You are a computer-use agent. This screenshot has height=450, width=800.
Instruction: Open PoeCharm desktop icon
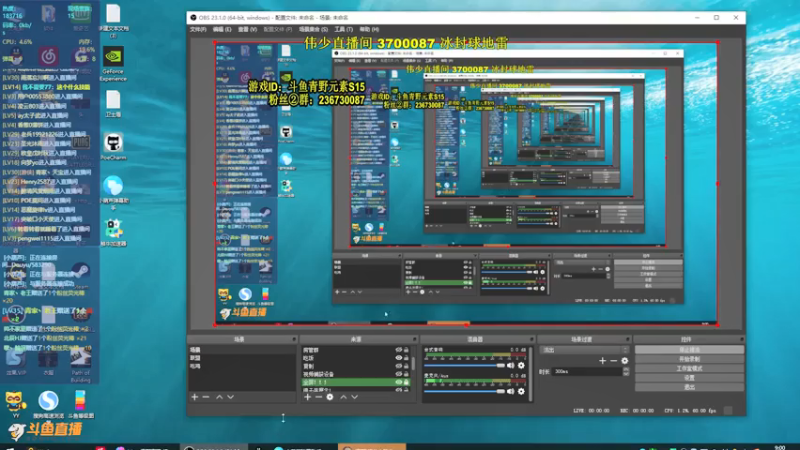[113, 147]
